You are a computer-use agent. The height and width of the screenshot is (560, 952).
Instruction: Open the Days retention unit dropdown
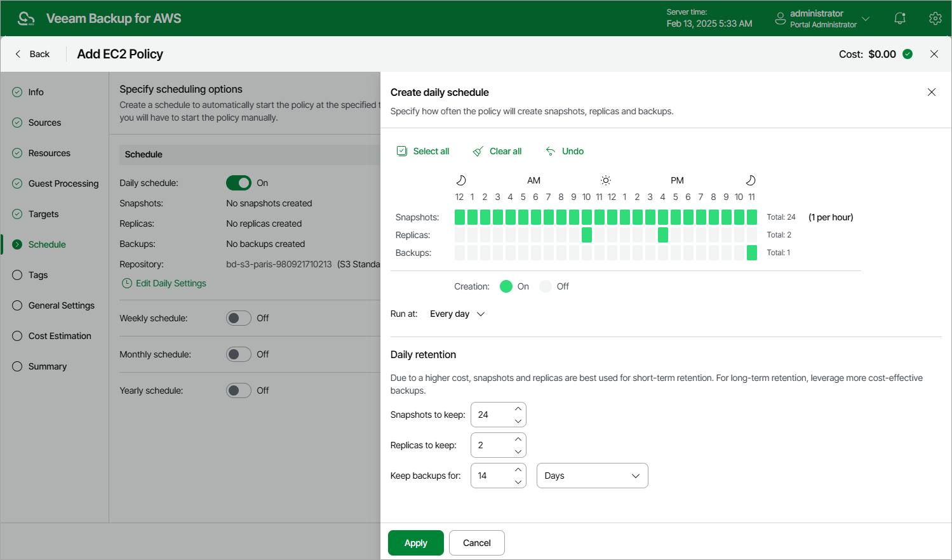tap(591, 475)
